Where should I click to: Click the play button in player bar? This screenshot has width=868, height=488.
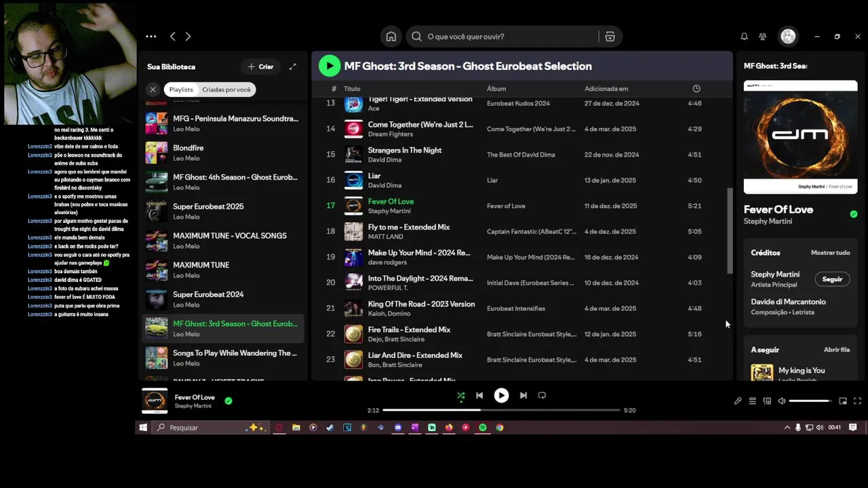pyautogui.click(x=501, y=395)
